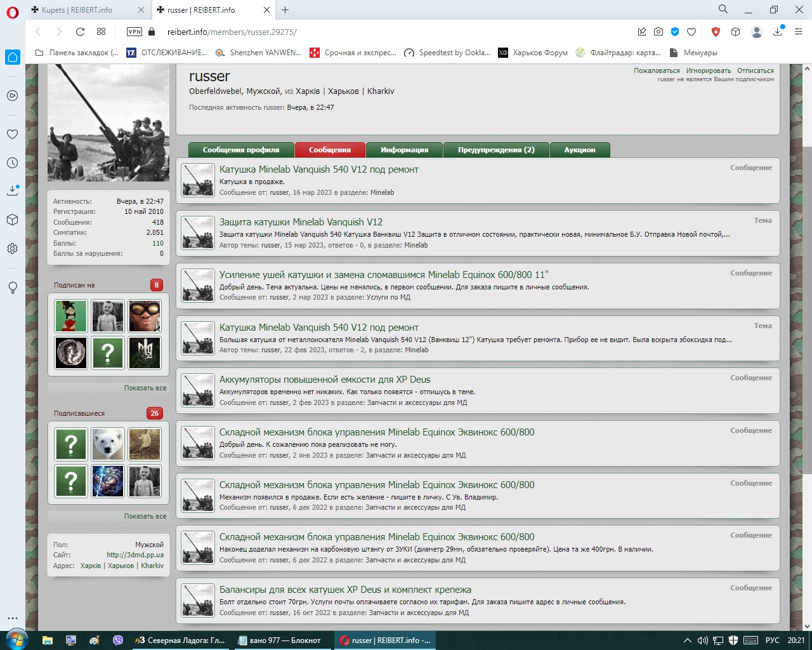Open Easy Setup menu in toolbar
This screenshot has width=812, height=650.
click(799, 32)
